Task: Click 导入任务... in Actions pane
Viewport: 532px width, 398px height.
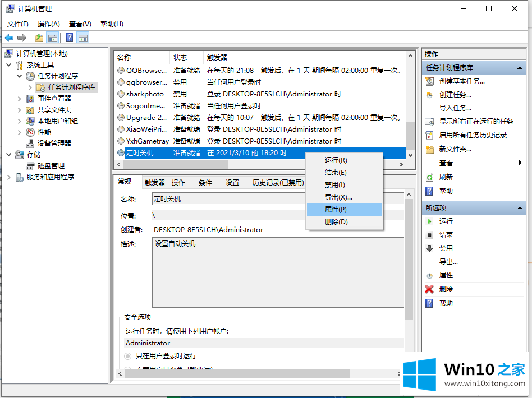Action: click(455, 108)
